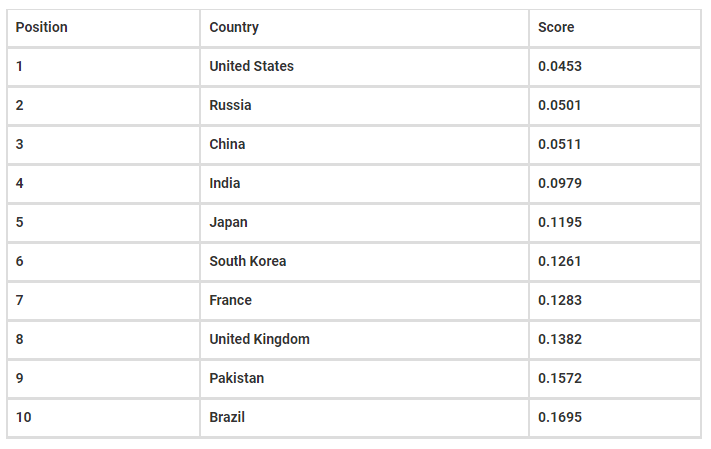Click the Position column header
The width and height of the screenshot is (711, 449).
pos(42,27)
